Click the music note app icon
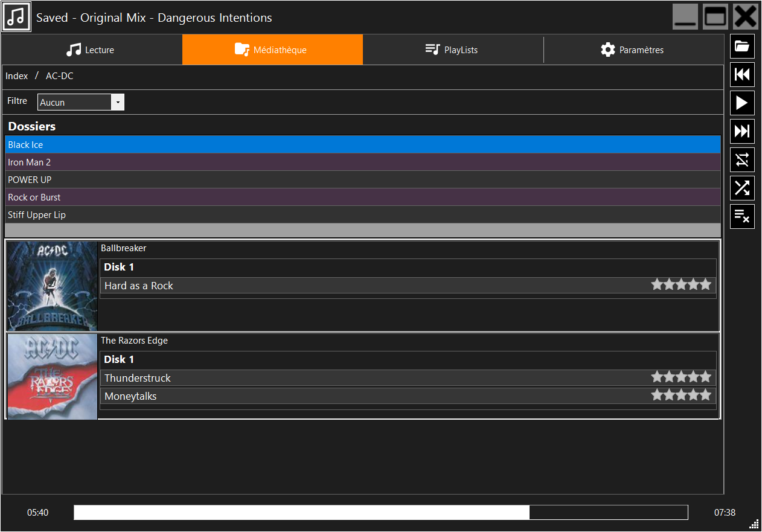762x532 pixels. click(x=17, y=17)
